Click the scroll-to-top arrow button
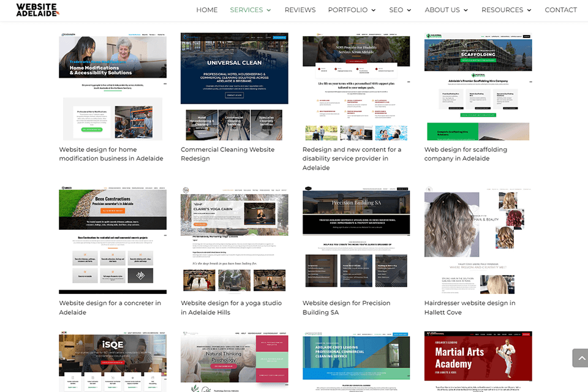588x392 pixels. (581, 358)
